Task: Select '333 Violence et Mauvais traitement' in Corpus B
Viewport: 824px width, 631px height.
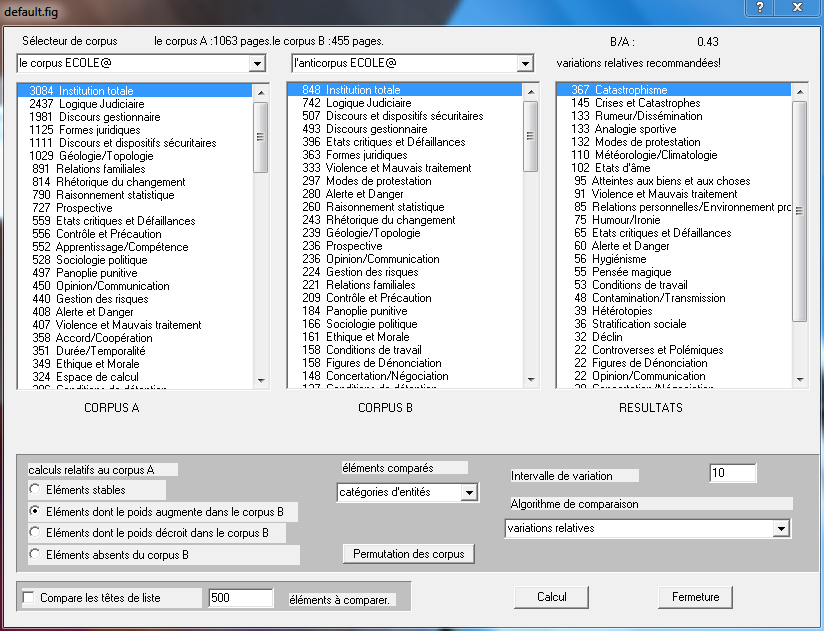Action: [405, 168]
